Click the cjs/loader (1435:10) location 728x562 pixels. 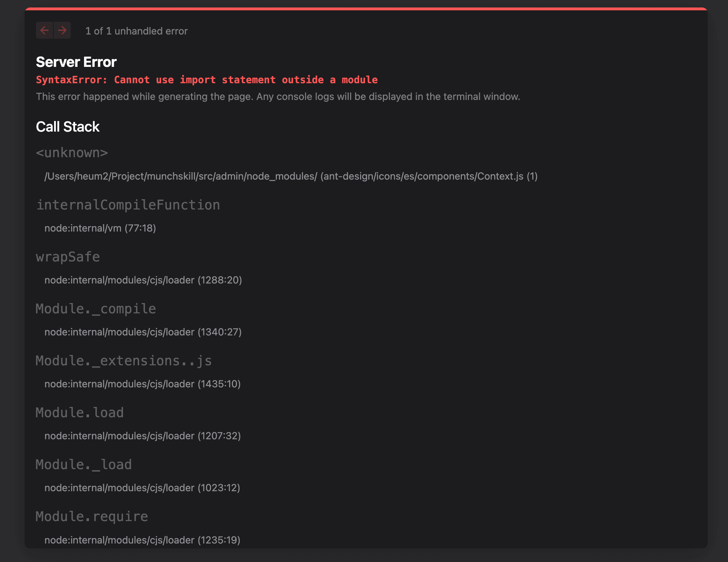(x=142, y=384)
